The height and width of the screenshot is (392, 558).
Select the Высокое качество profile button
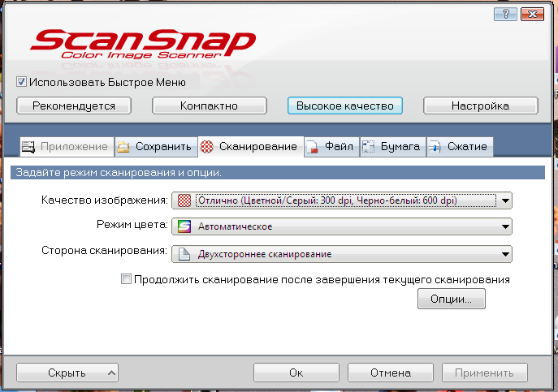[x=345, y=106]
